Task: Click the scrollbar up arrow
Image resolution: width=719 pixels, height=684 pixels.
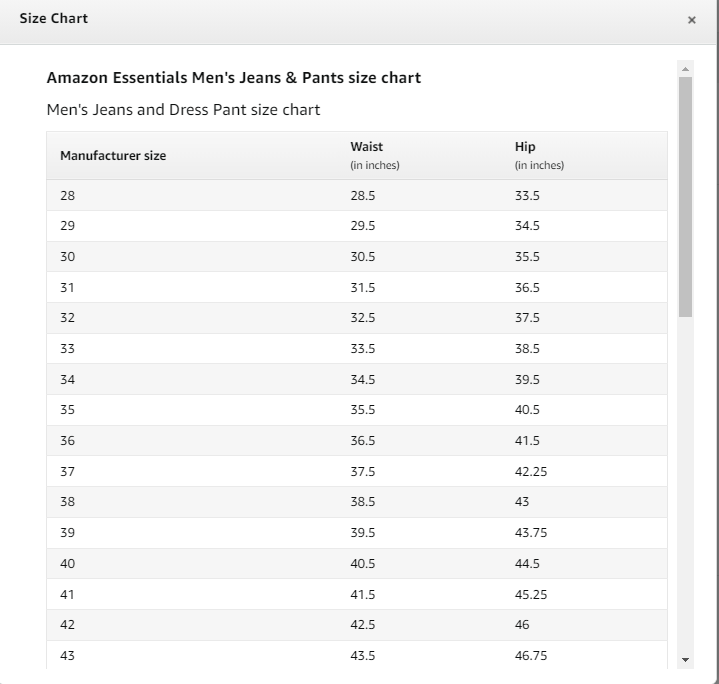Action: click(x=686, y=69)
